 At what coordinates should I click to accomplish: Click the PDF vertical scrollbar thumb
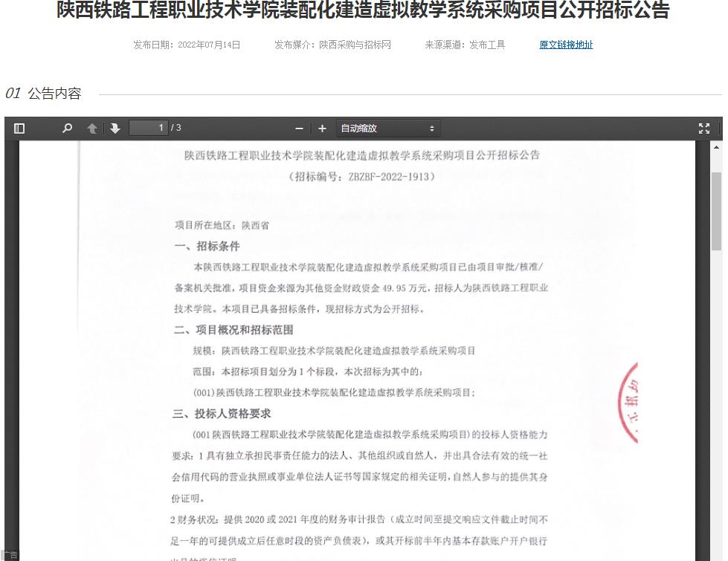(x=716, y=211)
